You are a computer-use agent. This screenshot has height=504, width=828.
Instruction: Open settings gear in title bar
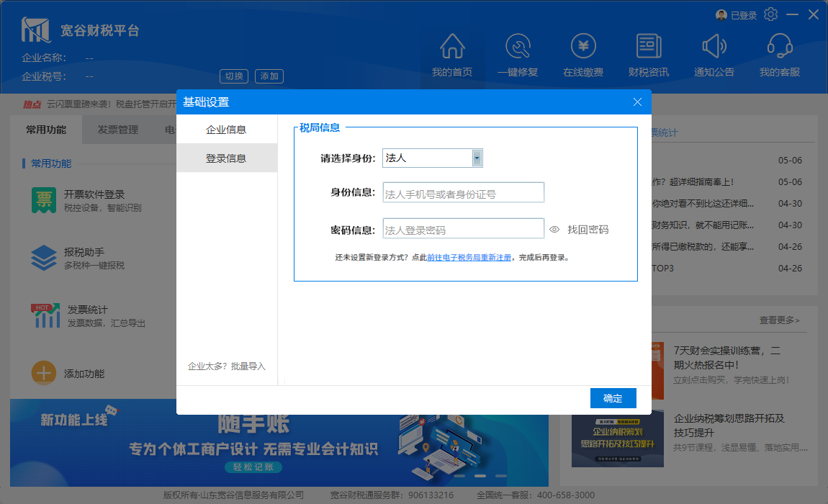(770, 14)
